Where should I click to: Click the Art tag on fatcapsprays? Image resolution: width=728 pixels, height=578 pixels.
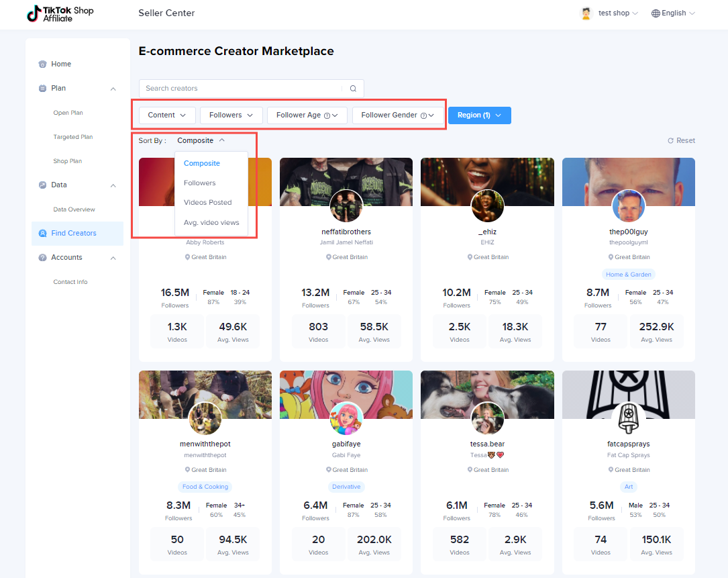click(629, 487)
